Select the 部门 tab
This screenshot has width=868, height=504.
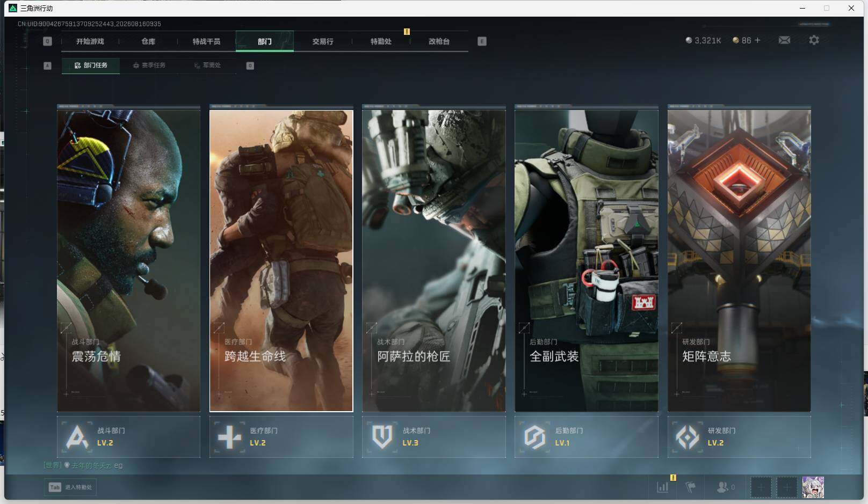[265, 41]
